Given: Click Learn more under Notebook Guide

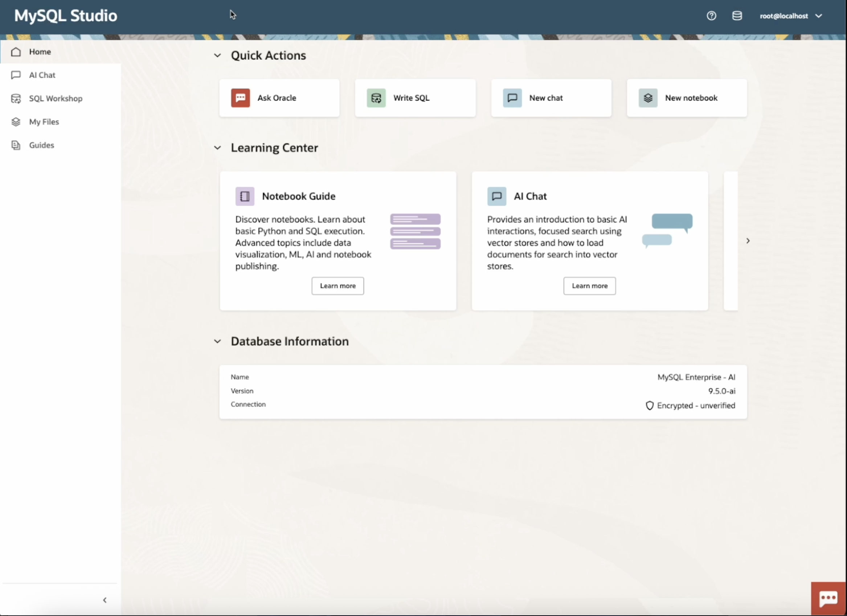Looking at the screenshot, I should point(337,286).
